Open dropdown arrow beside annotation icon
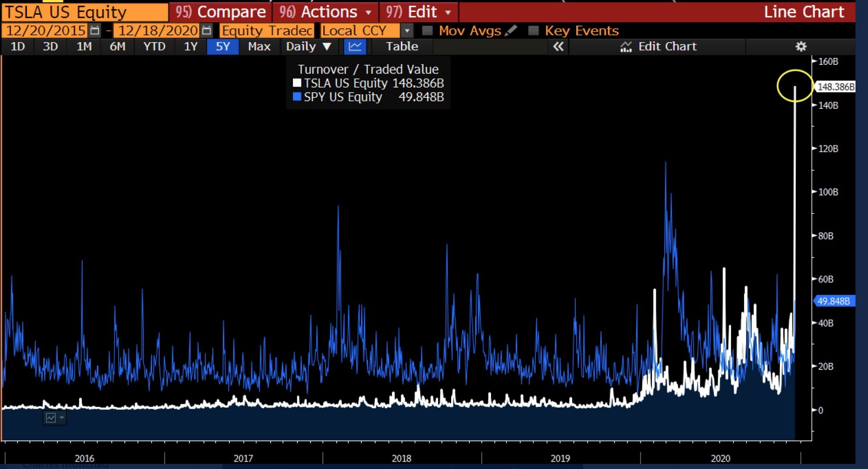868x469 pixels. coord(62,418)
